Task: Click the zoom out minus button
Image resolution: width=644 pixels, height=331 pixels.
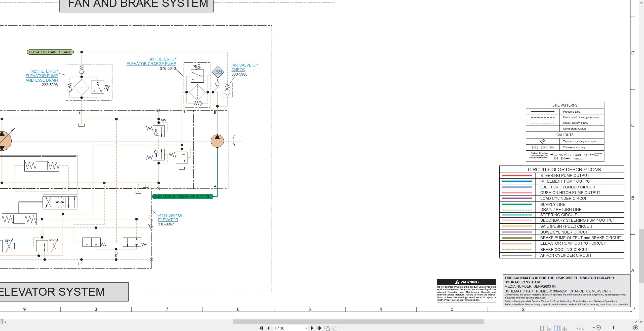Action: [598, 328]
